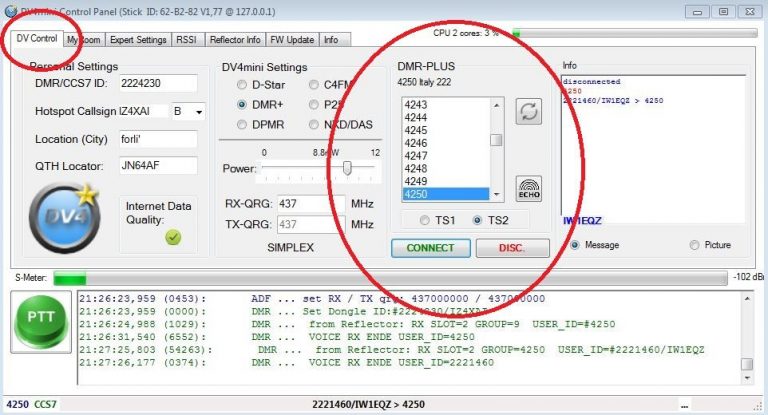The width and height of the screenshot is (768, 415).
Task: Choose time slot TS2
Action: tap(477, 220)
